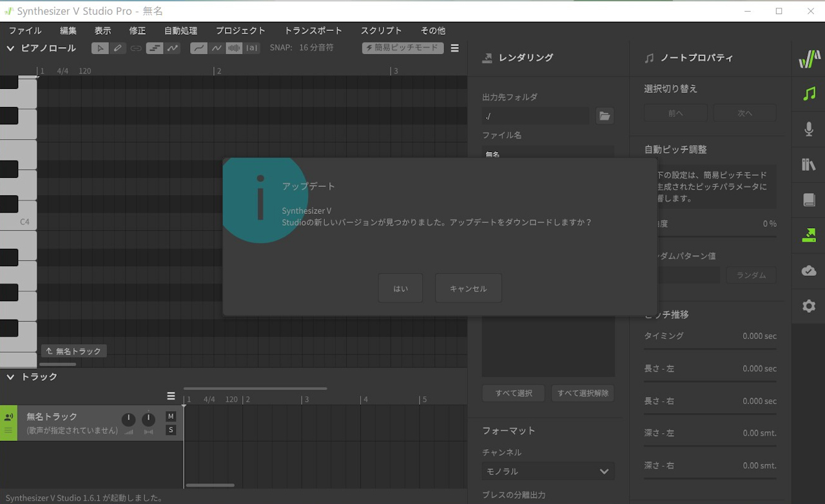Open the プロジェクト menu

pyautogui.click(x=240, y=30)
